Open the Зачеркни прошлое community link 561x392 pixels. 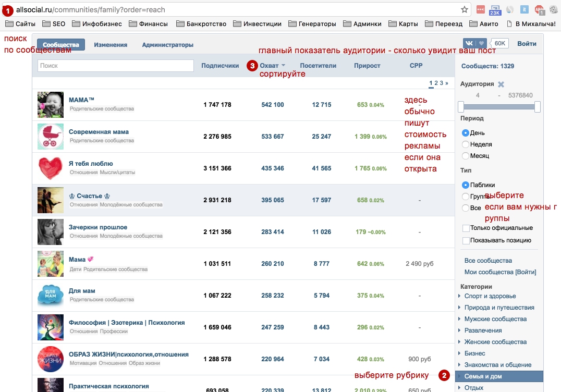pyautogui.click(x=97, y=227)
